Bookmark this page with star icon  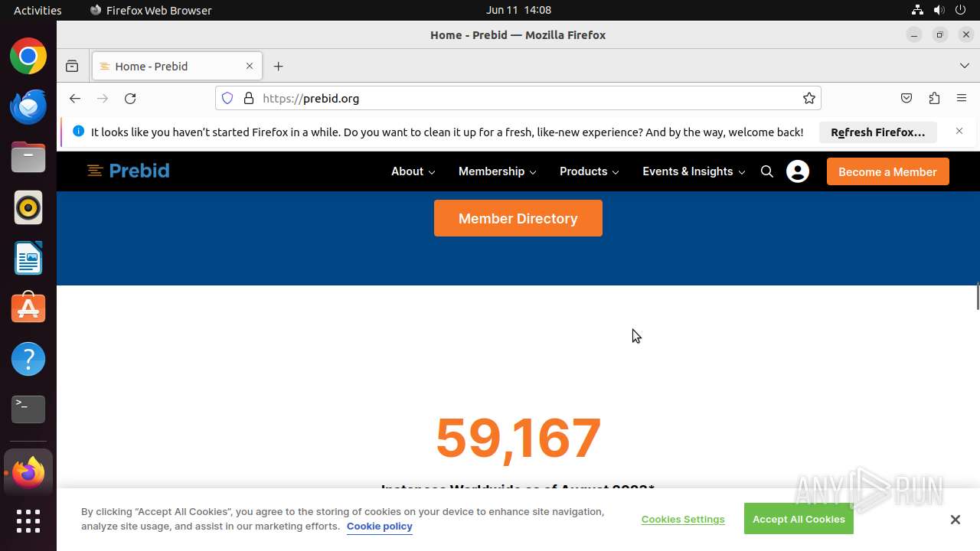click(x=808, y=98)
